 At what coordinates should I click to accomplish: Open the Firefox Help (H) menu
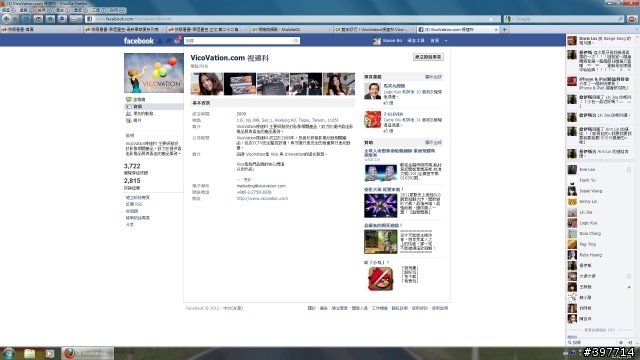tap(118, 10)
